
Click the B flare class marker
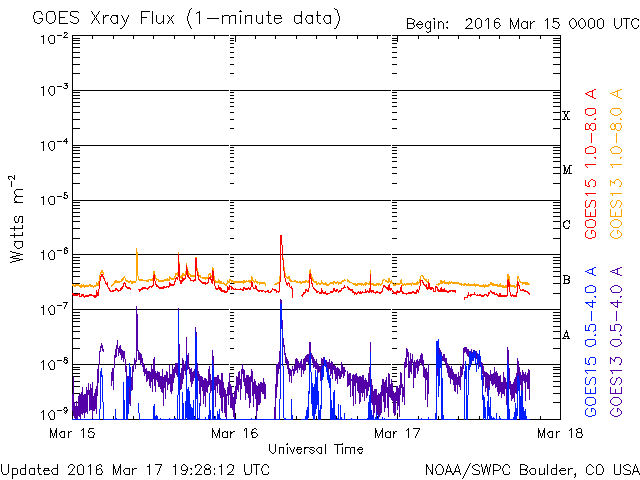pos(566,280)
